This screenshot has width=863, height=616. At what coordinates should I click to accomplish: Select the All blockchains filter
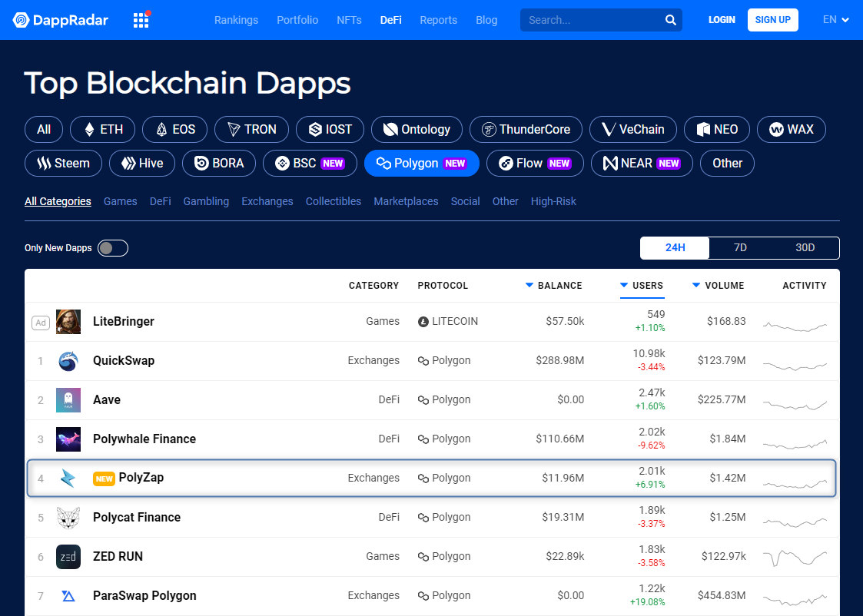44,129
